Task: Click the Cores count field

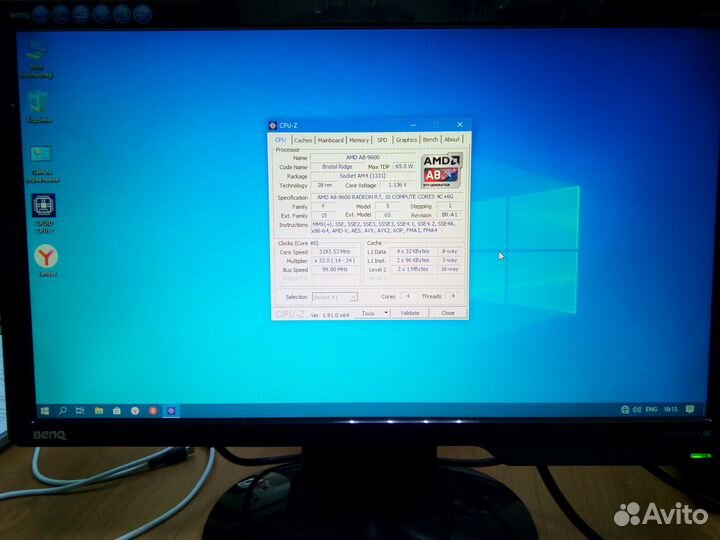Action: (408, 296)
